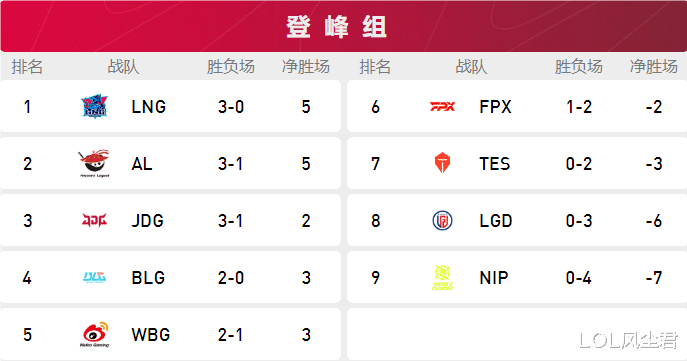Click the right 净胜场 column header
This screenshot has height=361, width=687.
pos(654,67)
